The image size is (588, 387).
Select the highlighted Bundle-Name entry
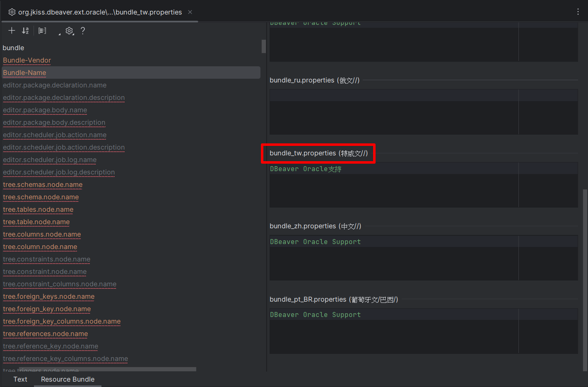pos(24,73)
